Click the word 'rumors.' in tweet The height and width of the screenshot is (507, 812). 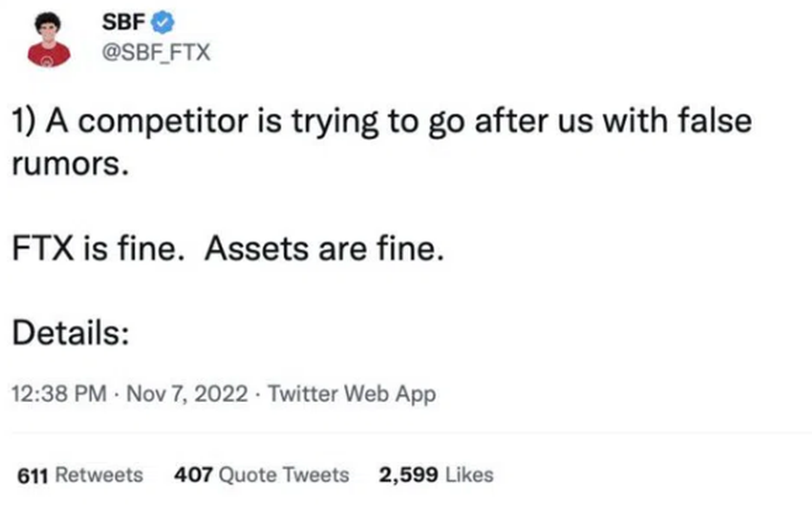click(x=70, y=164)
